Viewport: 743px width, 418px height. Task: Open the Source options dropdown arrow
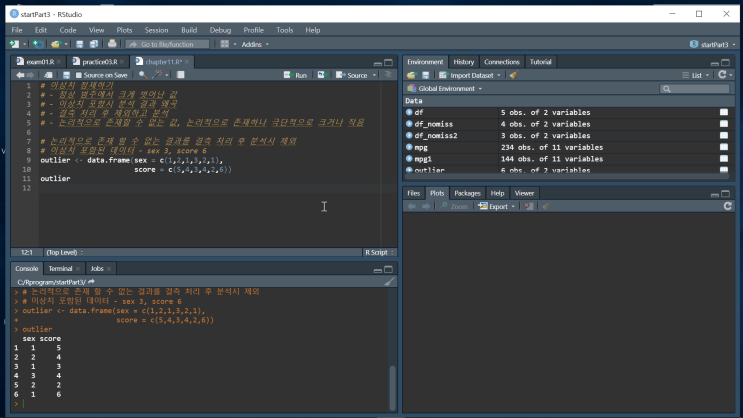(374, 75)
